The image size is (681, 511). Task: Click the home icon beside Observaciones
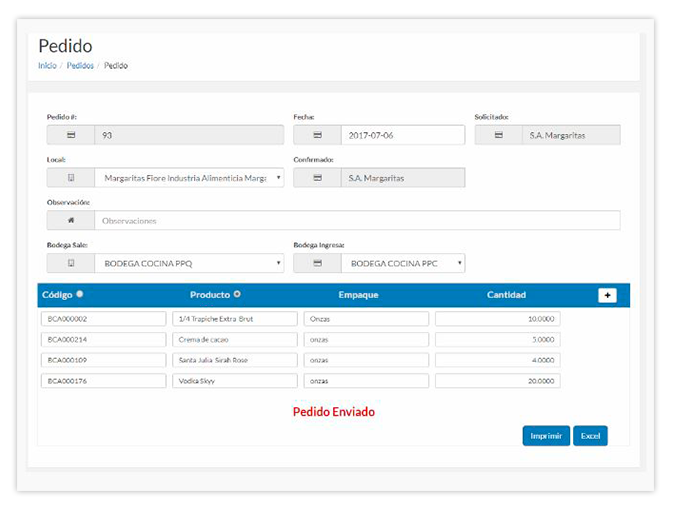click(71, 220)
